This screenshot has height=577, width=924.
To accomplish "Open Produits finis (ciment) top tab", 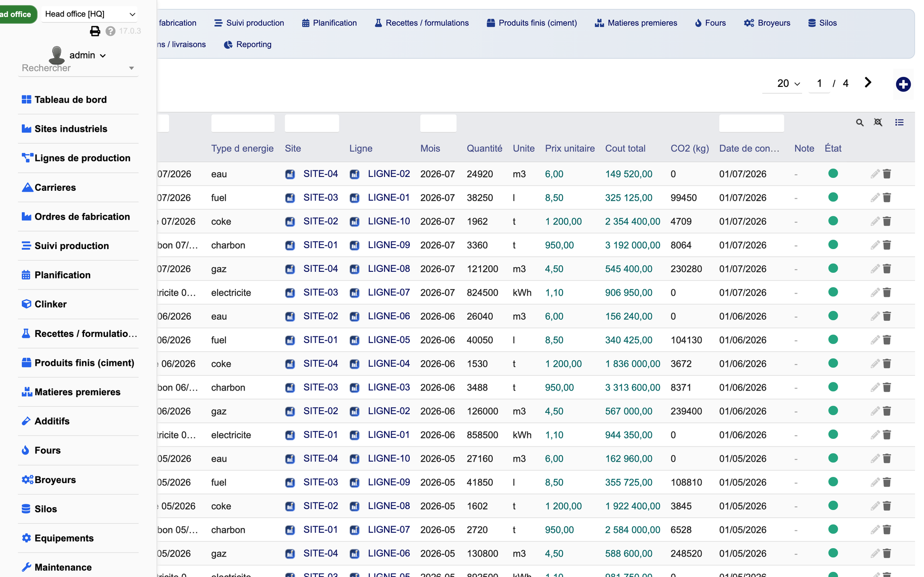I will 532,23.
